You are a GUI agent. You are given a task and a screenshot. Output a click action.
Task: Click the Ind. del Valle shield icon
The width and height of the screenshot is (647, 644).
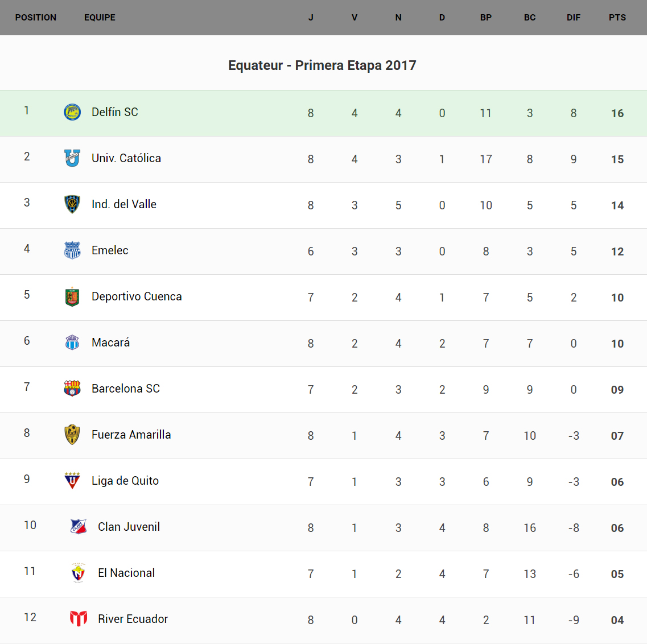pyautogui.click(x=72, y=204)
